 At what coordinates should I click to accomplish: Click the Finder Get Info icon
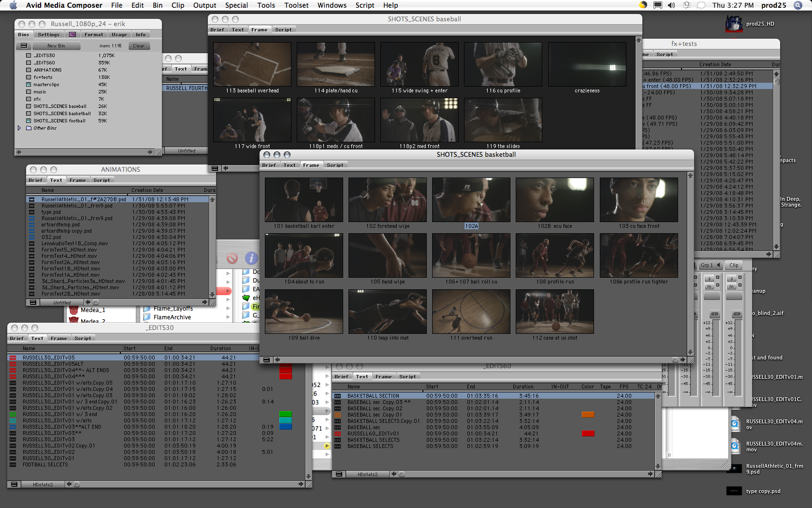[251, 258]
